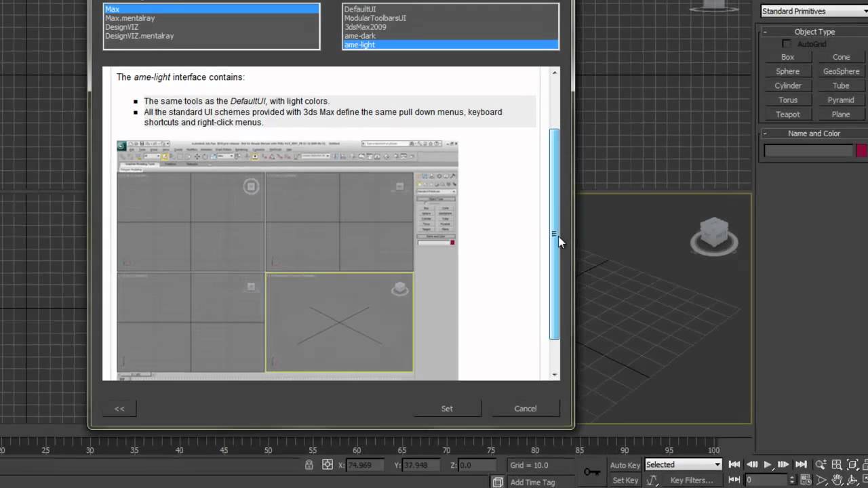Select 3dsMax2009 in the UI schemes list

tap(450, 27)
